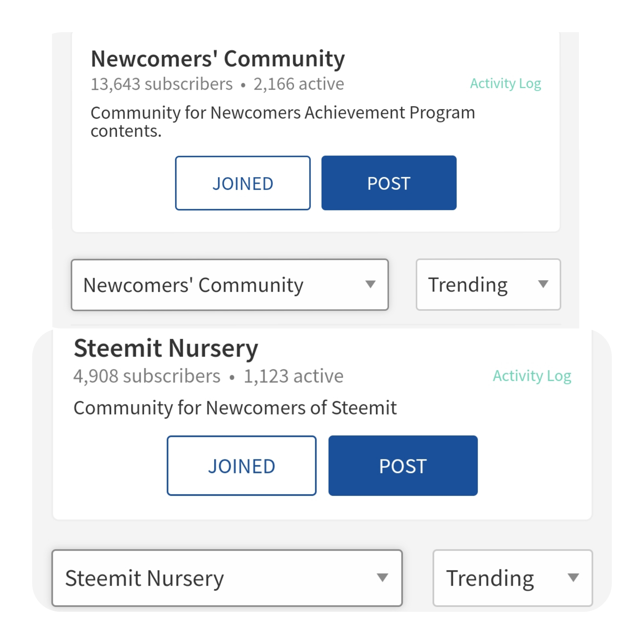Click the Newcomers Achievement Program description text
Screen dimensions: 644x644
[x=282, y=113]
